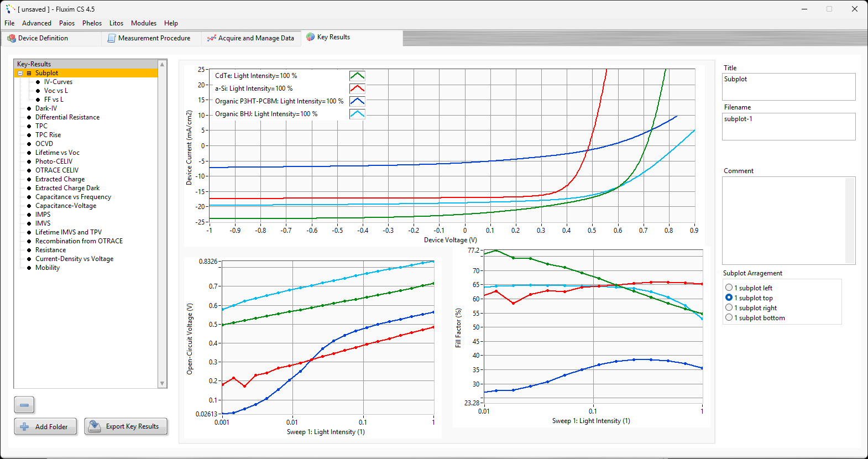Click the plus icon on Add Folder

24,426
